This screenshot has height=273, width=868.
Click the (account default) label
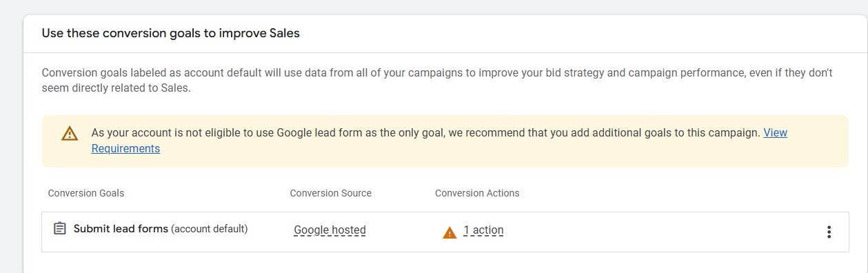[x=210, y=228]
